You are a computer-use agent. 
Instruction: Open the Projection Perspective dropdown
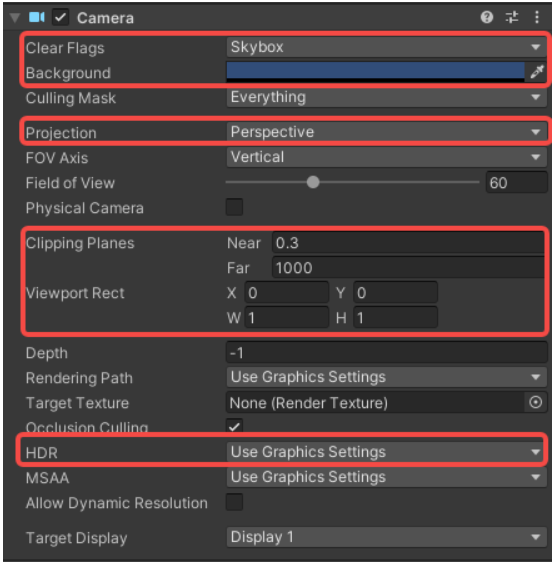point(386,132)
